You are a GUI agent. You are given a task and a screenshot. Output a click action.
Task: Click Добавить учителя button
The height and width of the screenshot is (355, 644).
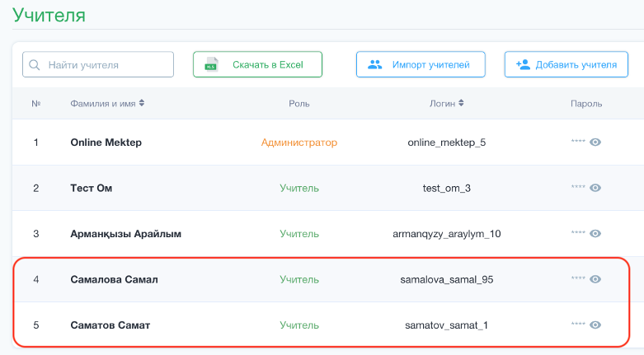tap(566, 64)
